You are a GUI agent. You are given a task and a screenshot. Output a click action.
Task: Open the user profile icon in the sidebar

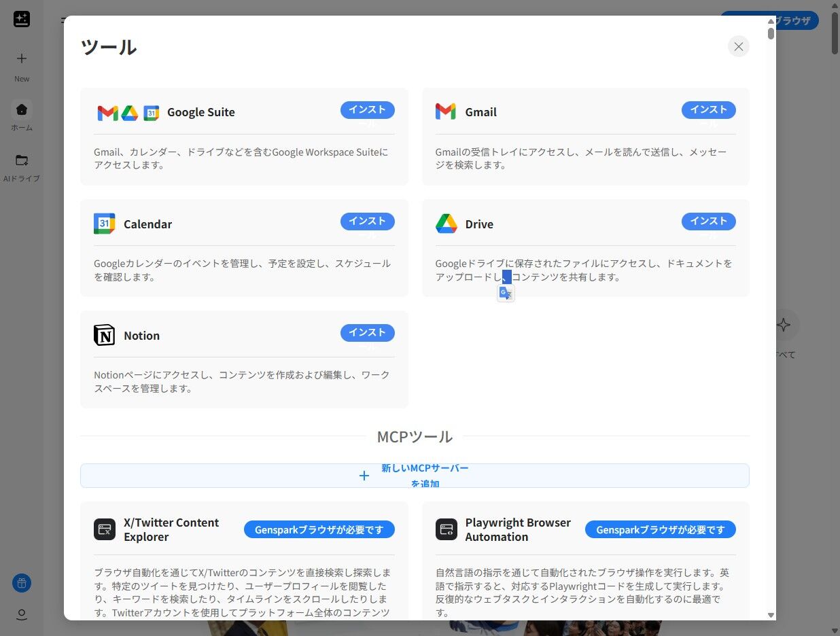(x=22, y=615)
